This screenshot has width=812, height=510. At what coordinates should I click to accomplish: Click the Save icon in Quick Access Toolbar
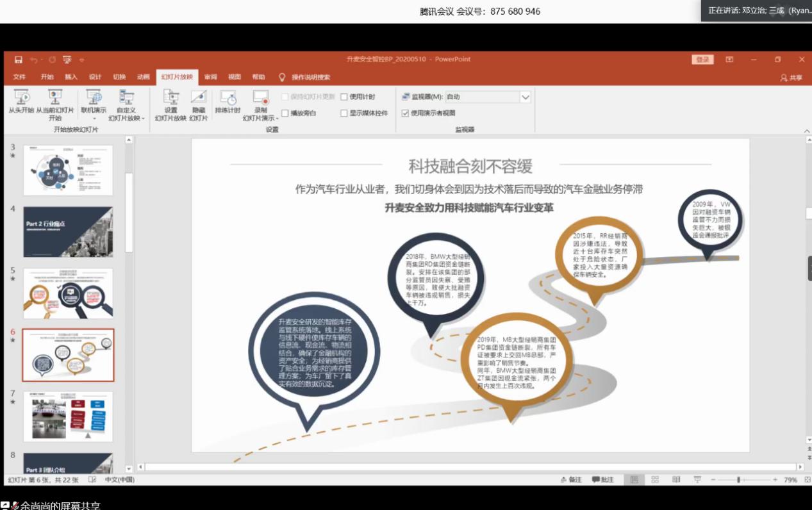17,58
